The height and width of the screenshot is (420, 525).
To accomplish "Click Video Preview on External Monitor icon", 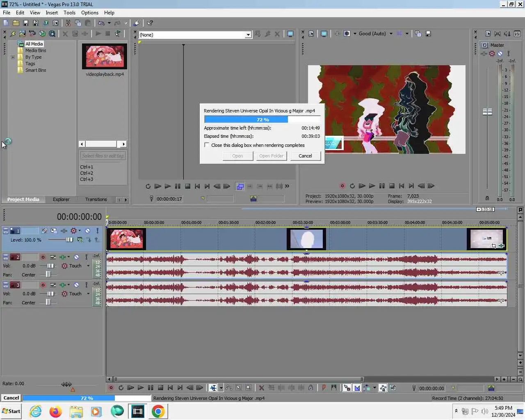I will coord(324,34).
